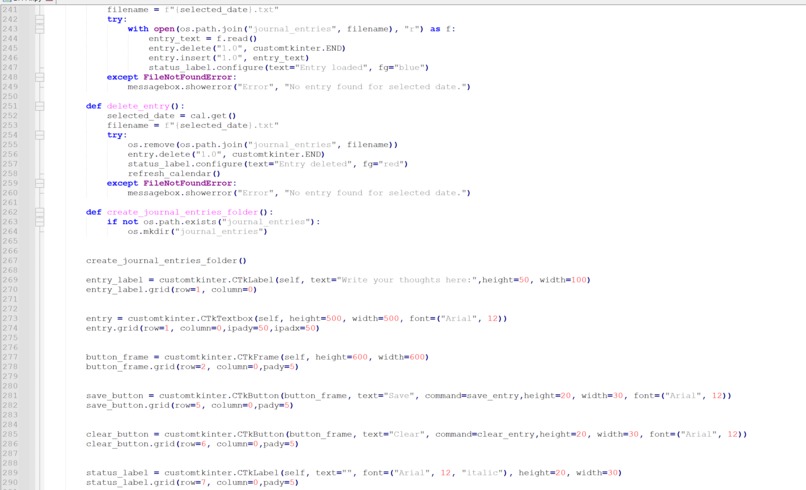The image size is (806, 490).
Task: Click line number 273 in the gutter
Action: [10, 318]
